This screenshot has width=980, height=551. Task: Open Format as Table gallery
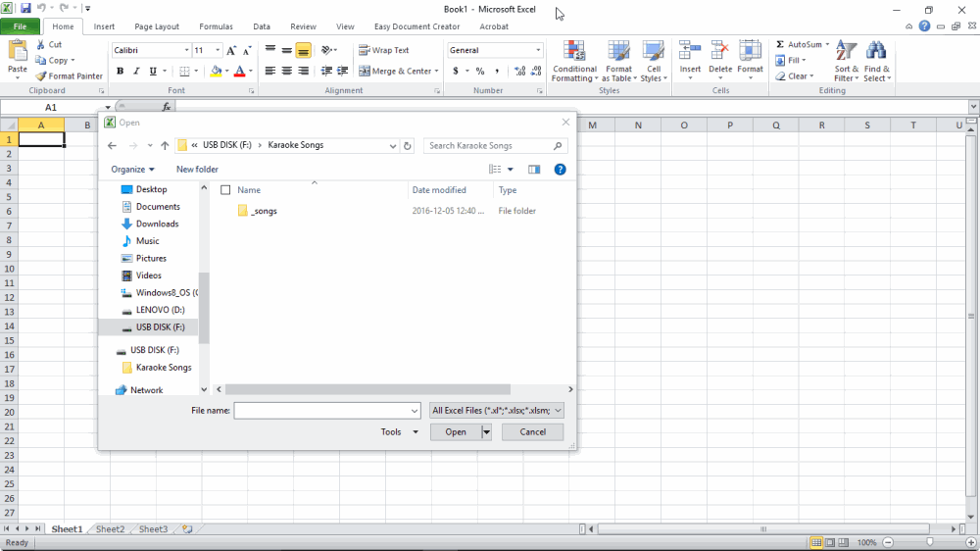point(618,62)
